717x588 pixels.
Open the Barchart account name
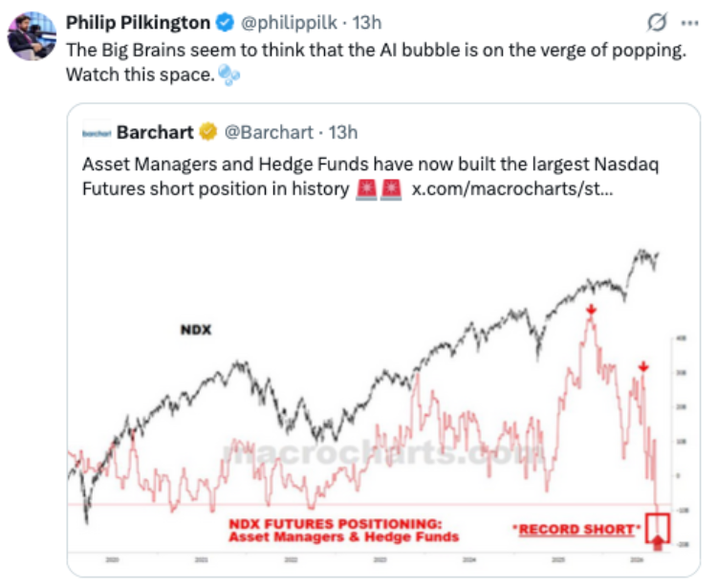(x=155, y=133)
